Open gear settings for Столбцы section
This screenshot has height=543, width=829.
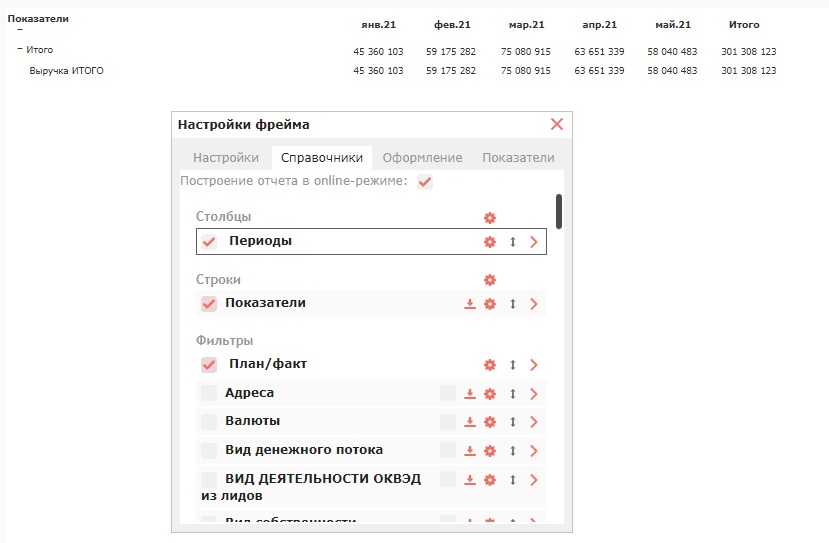(x=490, y=218)
